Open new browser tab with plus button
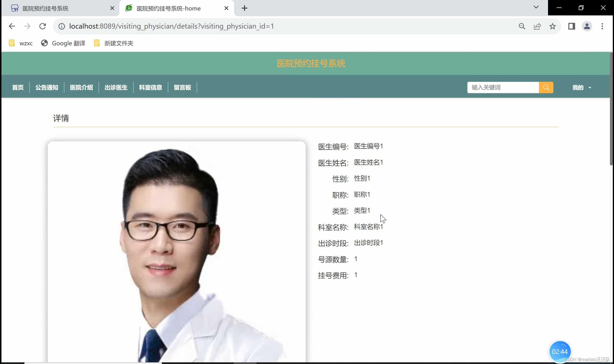614x364 pixels. tap(244, 8)
